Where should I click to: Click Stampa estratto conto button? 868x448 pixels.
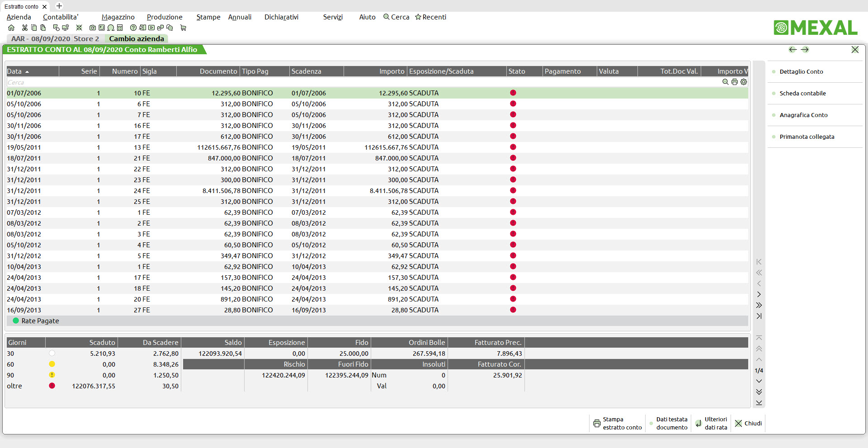point(618,423)
